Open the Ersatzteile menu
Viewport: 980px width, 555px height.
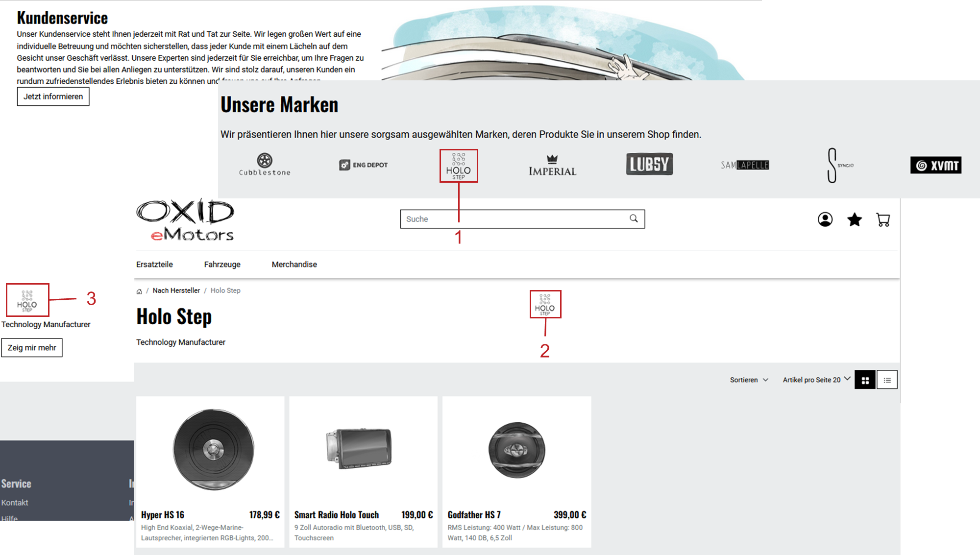click(x=154, y=265)
